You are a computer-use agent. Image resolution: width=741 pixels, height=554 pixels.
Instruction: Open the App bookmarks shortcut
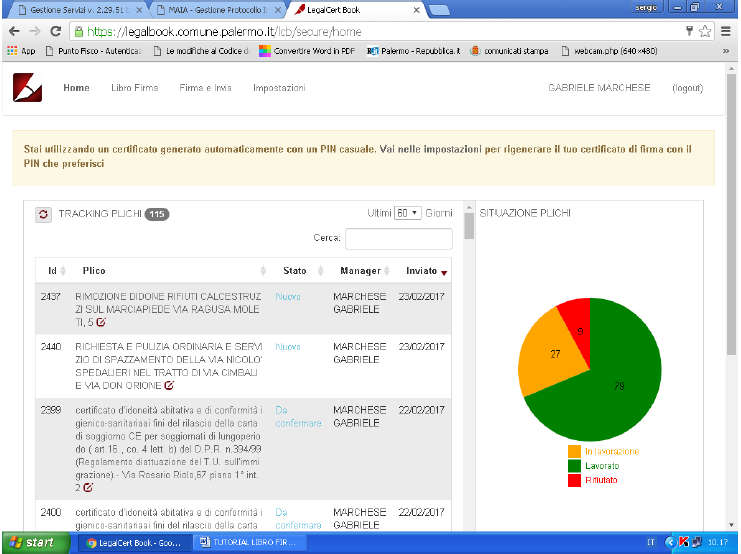pyautogui.click(x=21, y=51)
